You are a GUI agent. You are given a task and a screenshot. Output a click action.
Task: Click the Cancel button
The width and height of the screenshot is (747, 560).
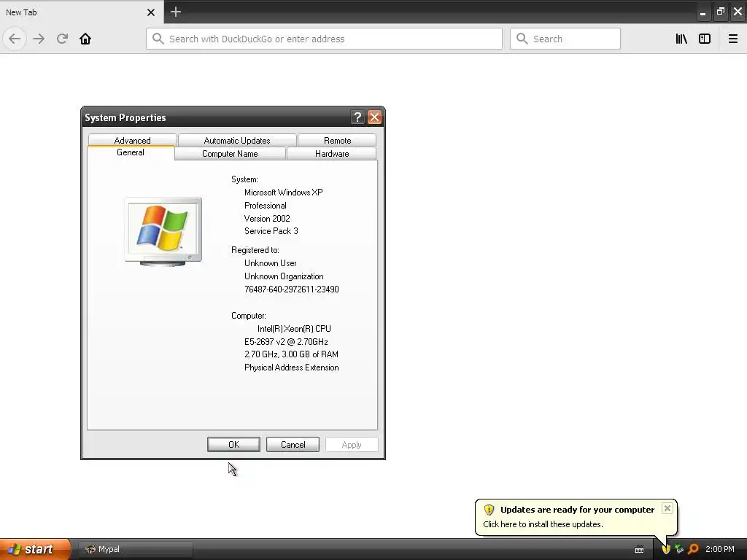tap(293, 444)
